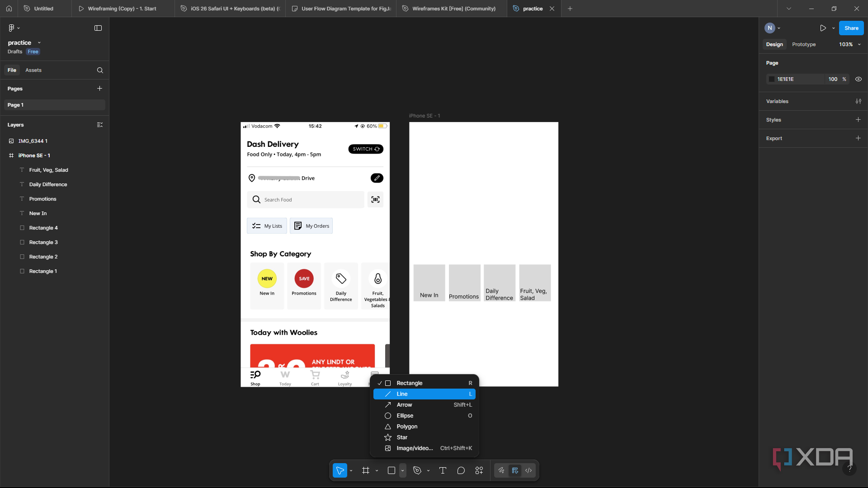Choose Polygon from shape menu
Image resolution: width=868 pixels, height=488 pixels.
[424, 427]
